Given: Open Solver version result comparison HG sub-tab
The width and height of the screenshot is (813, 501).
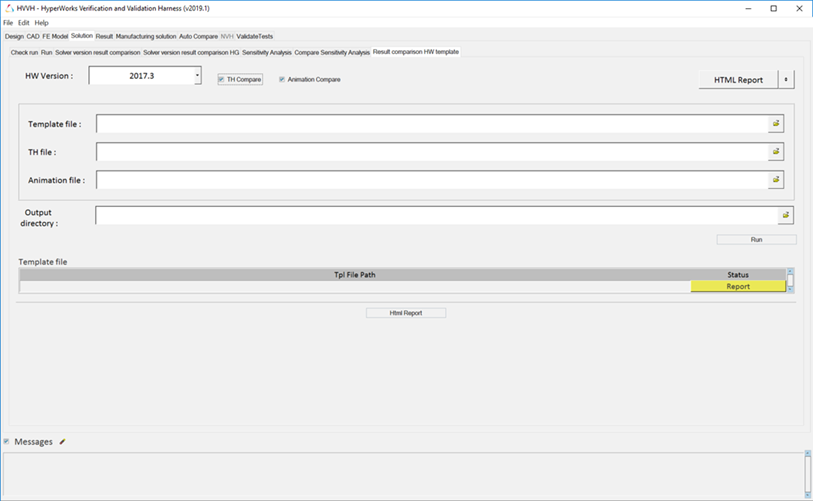Looking at the screenshot, I should tap(191, 52).
